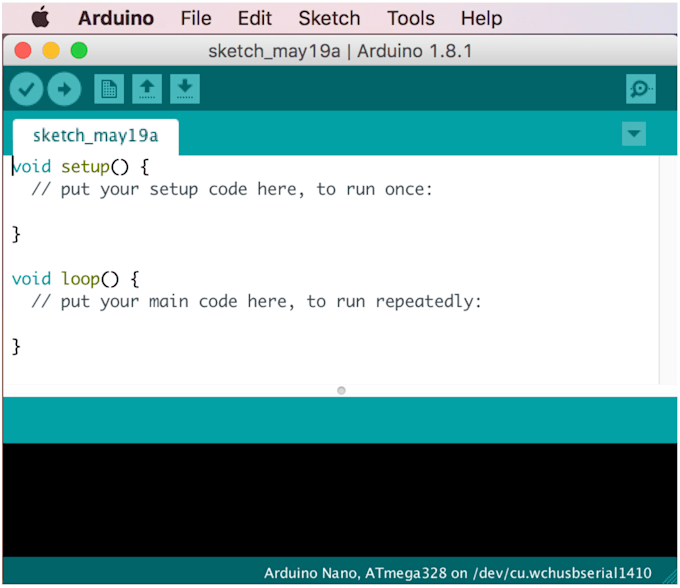
Task: Click the 'void setup() {' line
Action: (80, 167)
